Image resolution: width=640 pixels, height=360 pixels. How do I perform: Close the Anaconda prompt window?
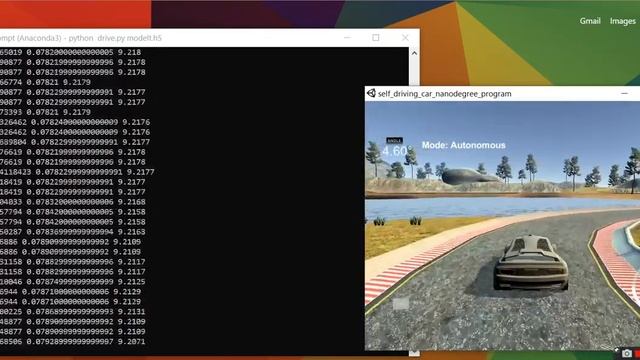[405, 38]
